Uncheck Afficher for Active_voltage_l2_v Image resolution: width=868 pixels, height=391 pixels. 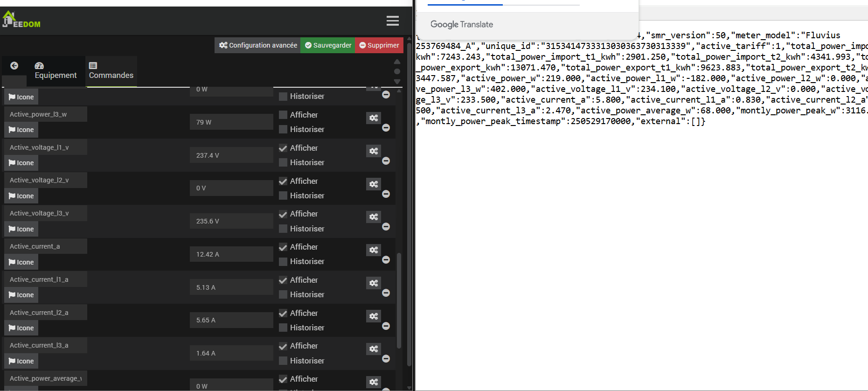click(283, 181)
